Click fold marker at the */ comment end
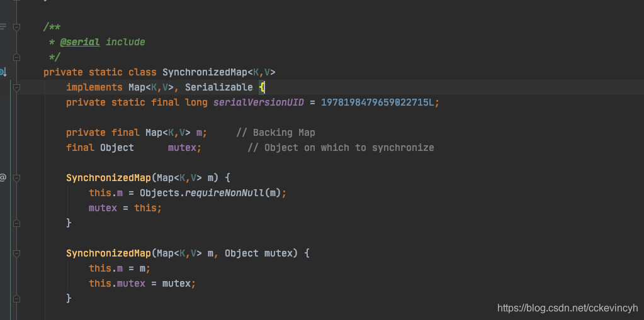 point(16,57)
